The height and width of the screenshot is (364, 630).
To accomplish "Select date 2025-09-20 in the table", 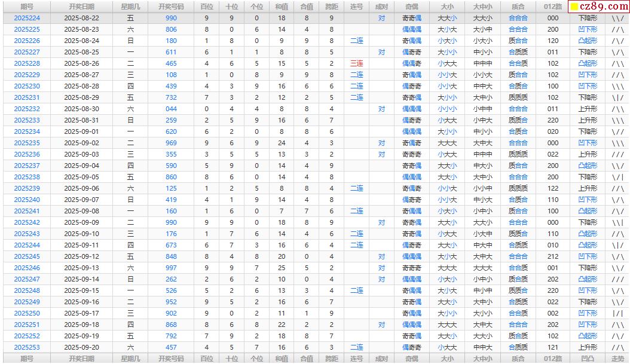I will pos(81,347).
